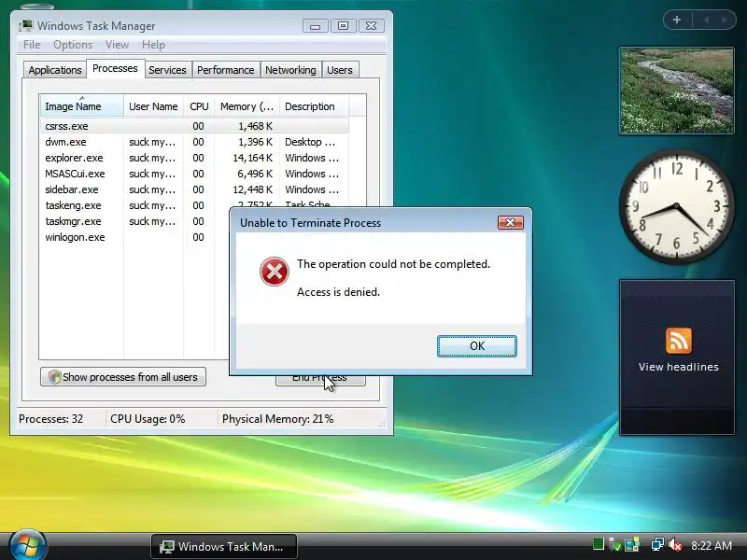This screenshot has height=560, width=747.
Task: Click the 'Desktop …' description cell
Action: [310, 142]
